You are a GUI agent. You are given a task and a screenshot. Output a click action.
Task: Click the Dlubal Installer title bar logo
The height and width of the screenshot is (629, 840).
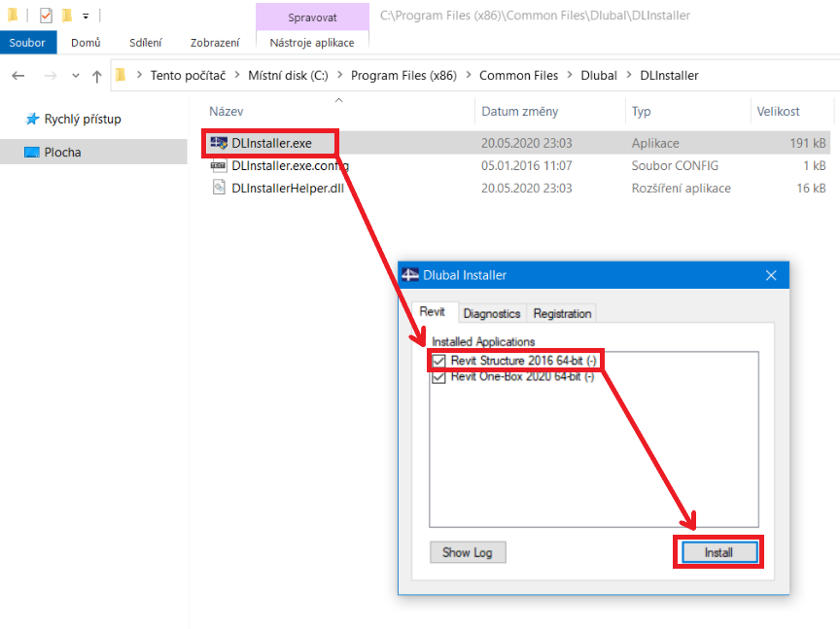[x=410, y=275]
